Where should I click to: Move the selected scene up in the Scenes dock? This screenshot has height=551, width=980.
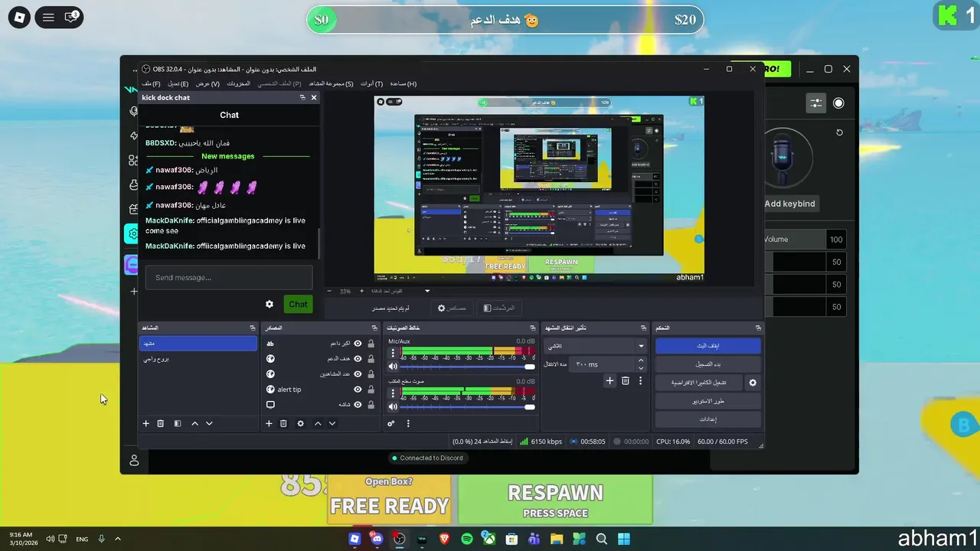coord(194,423)
